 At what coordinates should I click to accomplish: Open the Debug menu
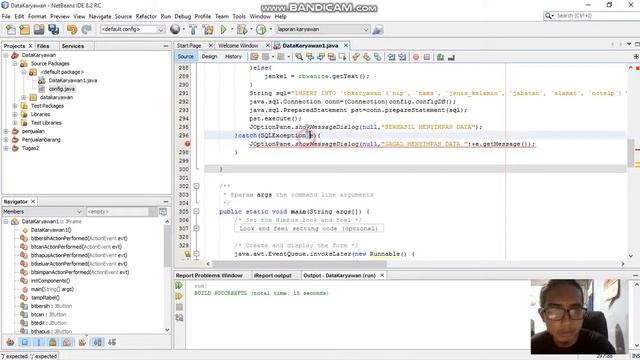coord(182,16)
